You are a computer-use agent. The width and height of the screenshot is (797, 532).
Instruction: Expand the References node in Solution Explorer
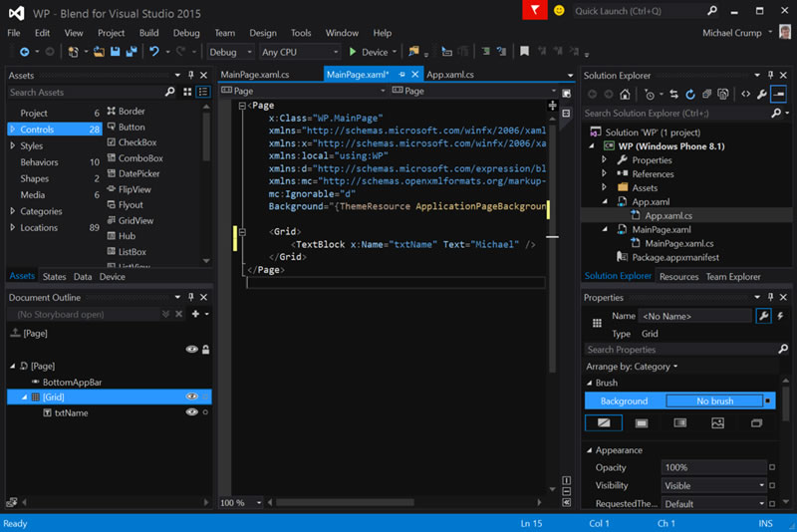coord(605,173)
